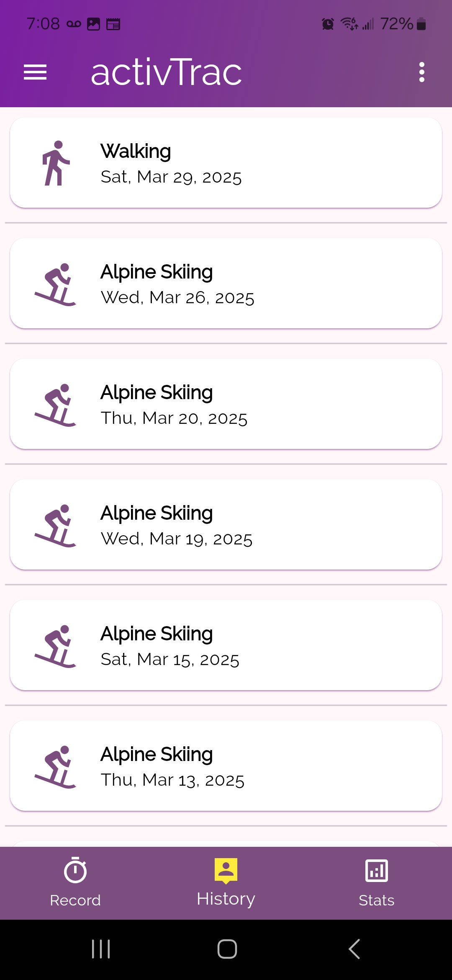Open Walking activity from Mar 29
Screen dimensions: 452x980
click(x=251, y=163)
